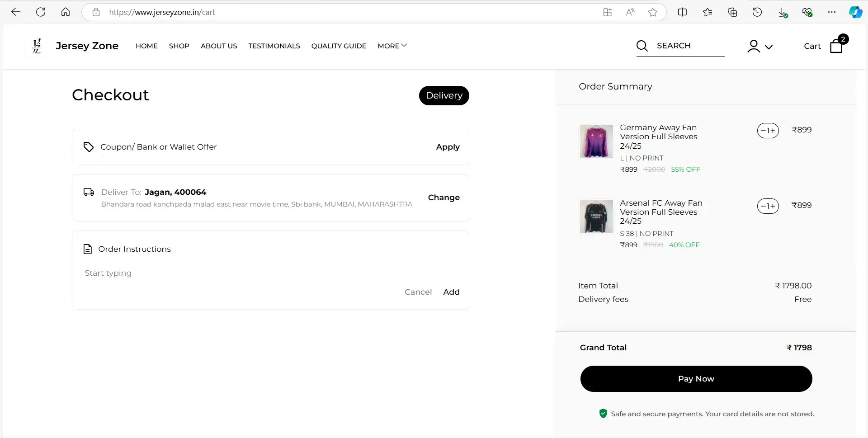Apply a coupon or wallet offer
868x438 pixels.
(x=448, y=147)
